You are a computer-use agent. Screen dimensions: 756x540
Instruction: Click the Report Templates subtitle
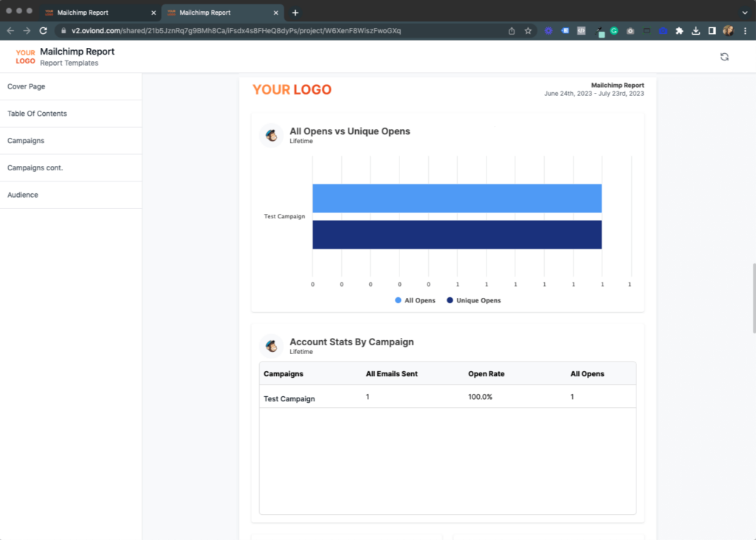[69, 63]
